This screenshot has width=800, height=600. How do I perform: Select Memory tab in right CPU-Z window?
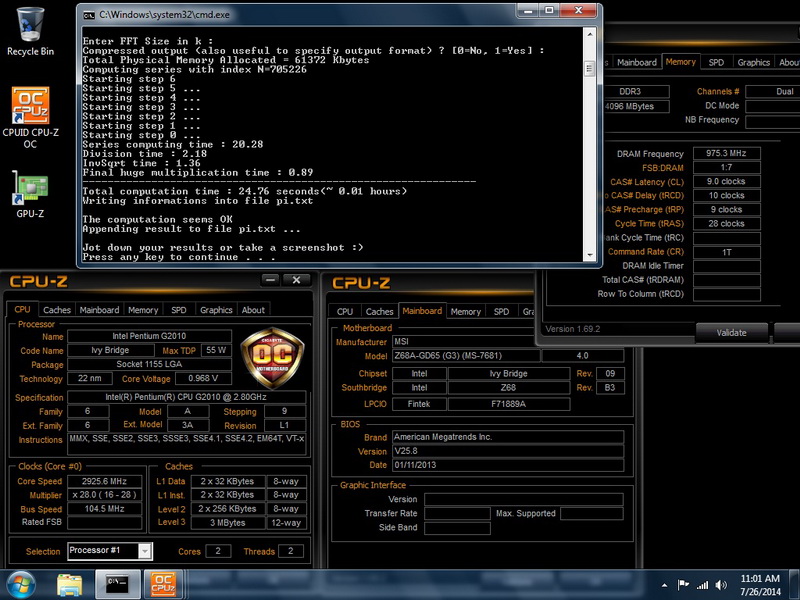pos(681,62)
